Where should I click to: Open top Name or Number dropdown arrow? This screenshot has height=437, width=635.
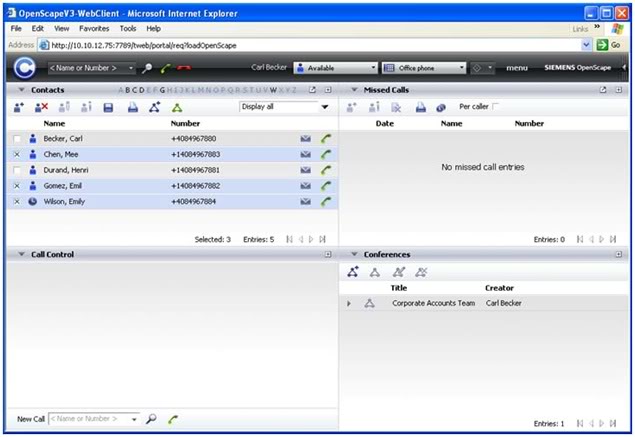tap(131, 68)
